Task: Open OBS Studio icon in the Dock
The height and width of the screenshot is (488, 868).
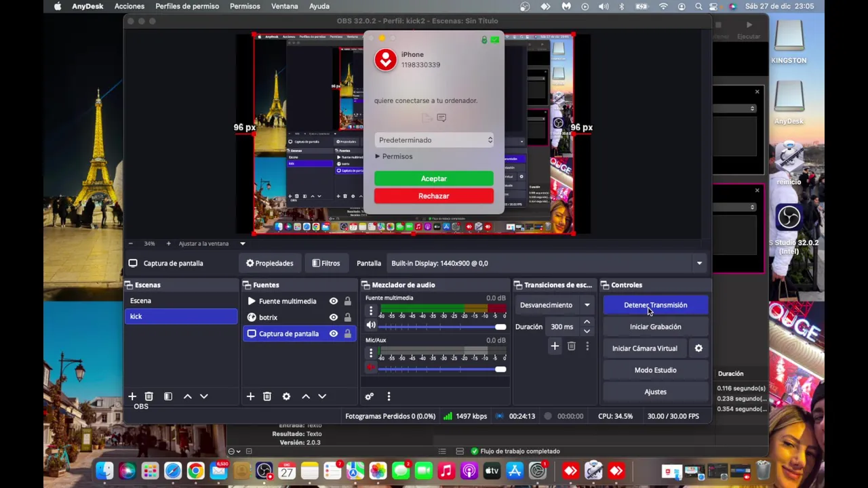Action: [x=264, y=470]
